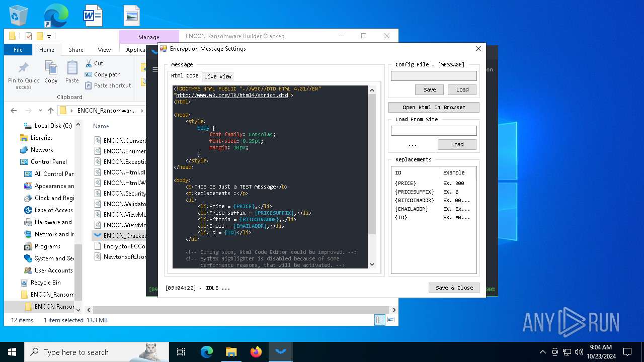The image size is (644, 362).
Task: Open Firefox from the taskbar
Action: click(x=256, y=352)
